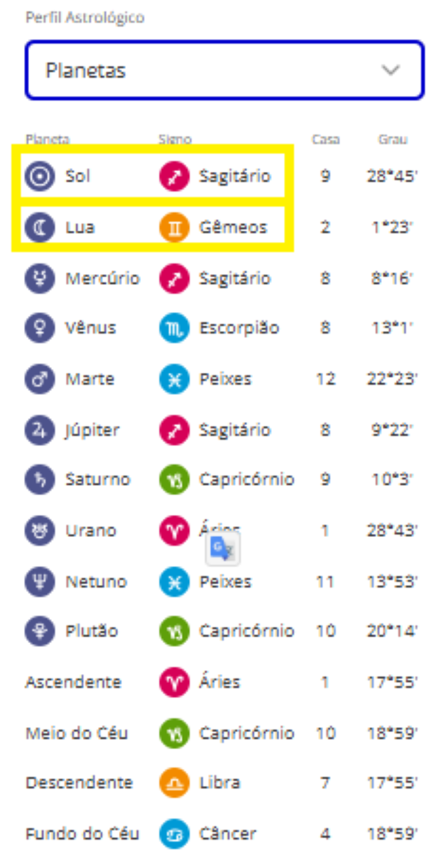The width and height of the screenshot is (442, 868).
Task: Click the Plutão planet icon
Action: 39,631
